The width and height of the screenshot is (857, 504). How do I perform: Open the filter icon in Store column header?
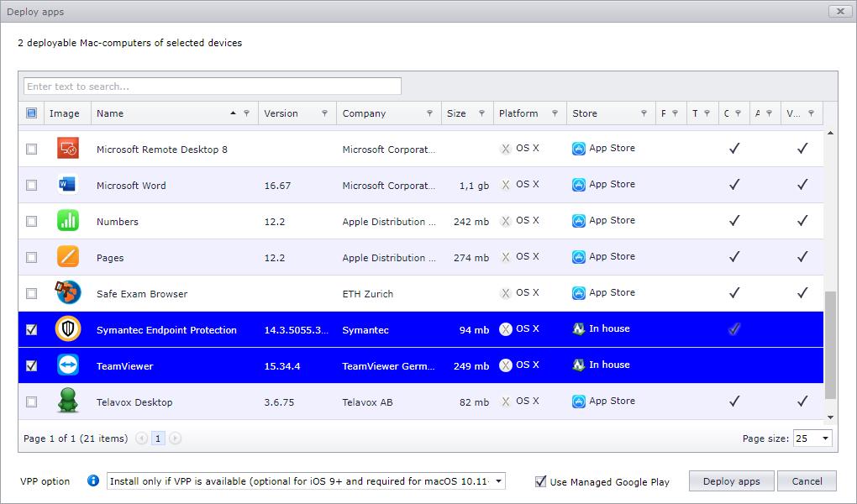coord(644,113)
